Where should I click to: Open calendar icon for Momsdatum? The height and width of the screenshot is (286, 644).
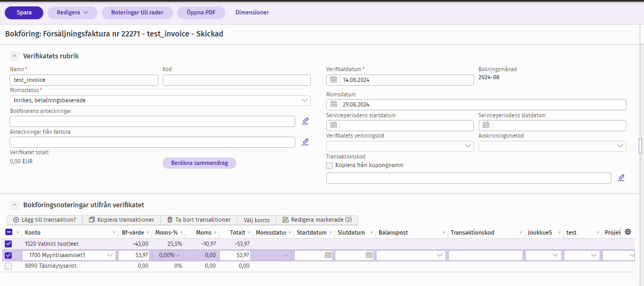click(x=334, y=105)
